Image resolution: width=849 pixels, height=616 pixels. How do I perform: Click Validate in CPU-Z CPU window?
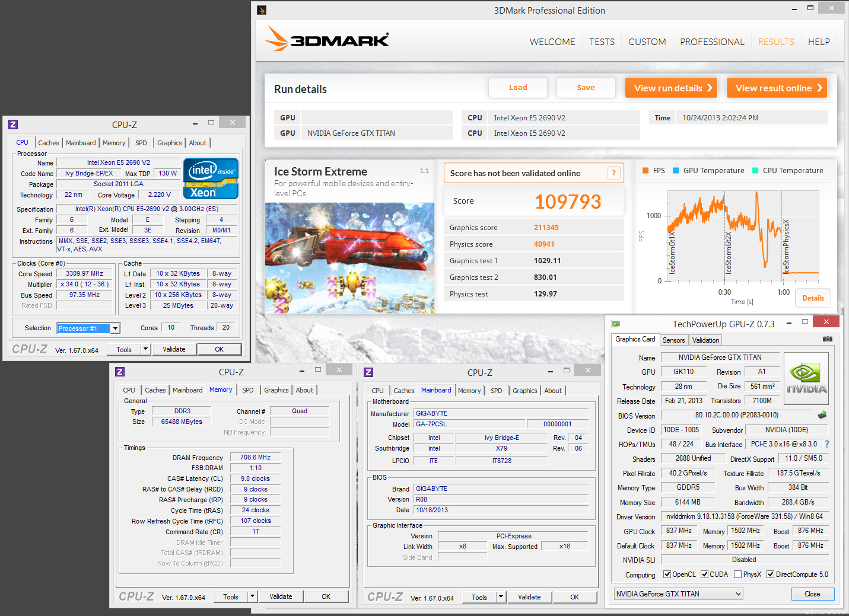pos(174,349)
